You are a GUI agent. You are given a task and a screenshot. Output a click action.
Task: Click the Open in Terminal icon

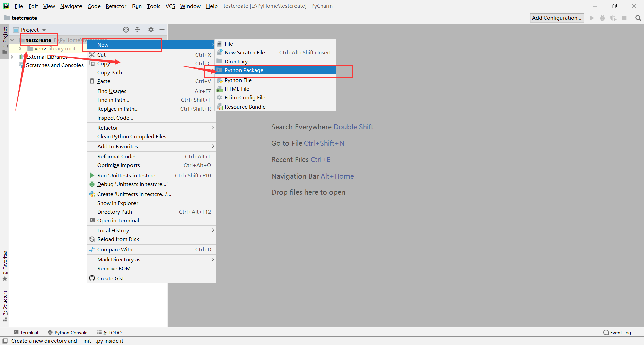pos(92,220)
